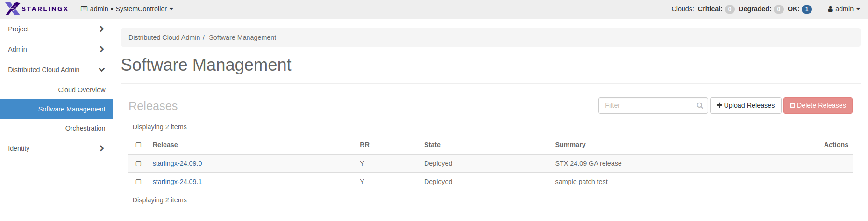The image size is (868, 221).
Task: Click Upload Releases button
Action: [x=746, y=106]
